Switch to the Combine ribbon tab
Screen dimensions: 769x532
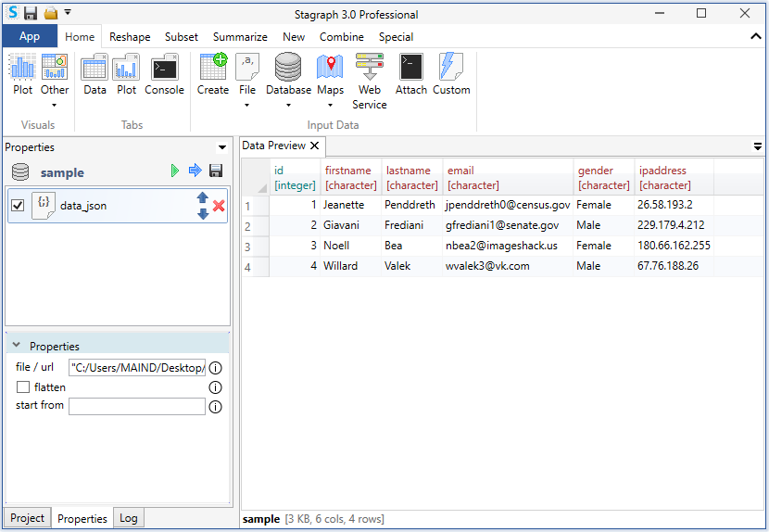point(341,37)
